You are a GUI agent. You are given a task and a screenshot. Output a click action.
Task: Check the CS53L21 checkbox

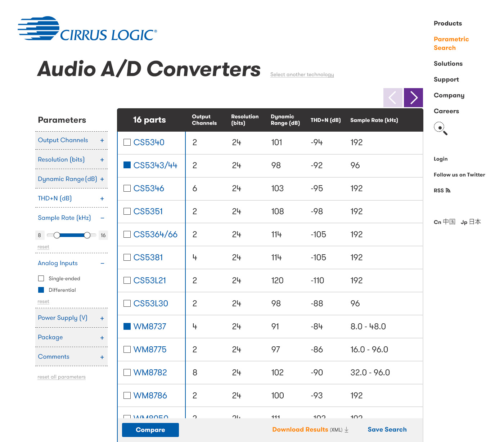(127, 281)
